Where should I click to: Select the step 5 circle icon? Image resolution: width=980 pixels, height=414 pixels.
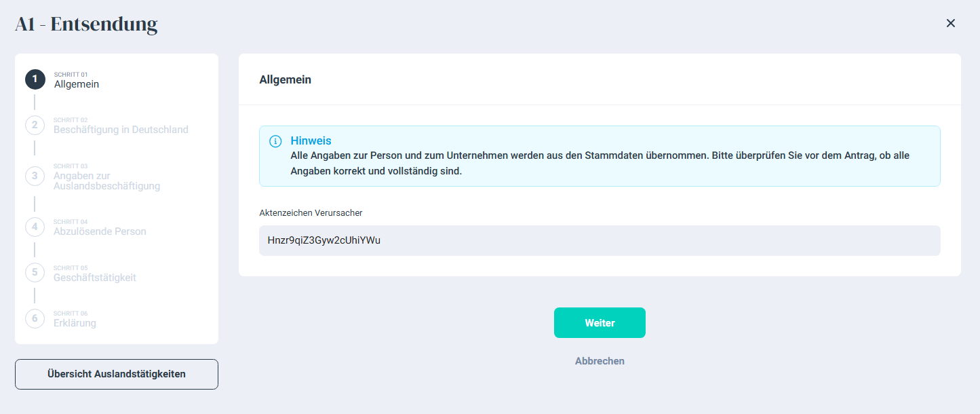point(35,273)
